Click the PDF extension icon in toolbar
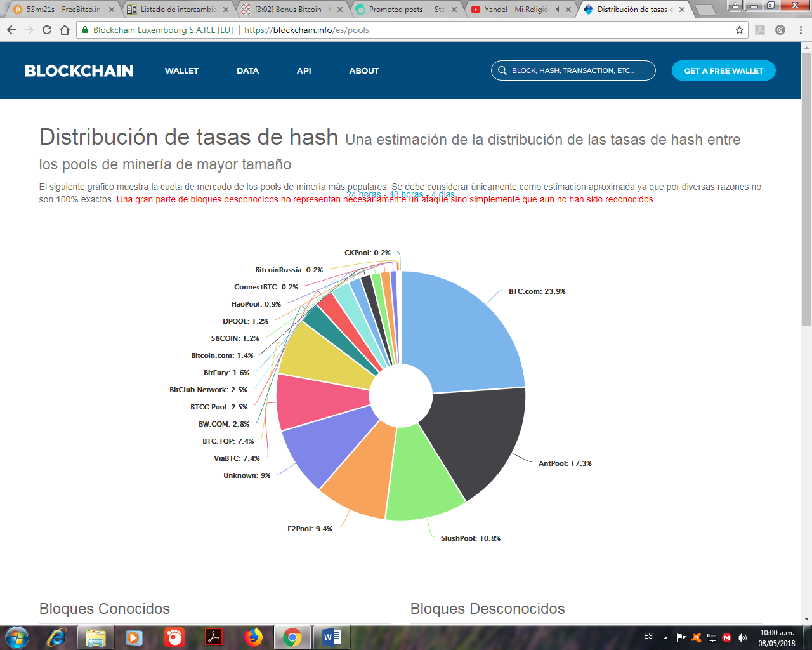812x650 pixels. pyautogui.click(x=760, y=30)
